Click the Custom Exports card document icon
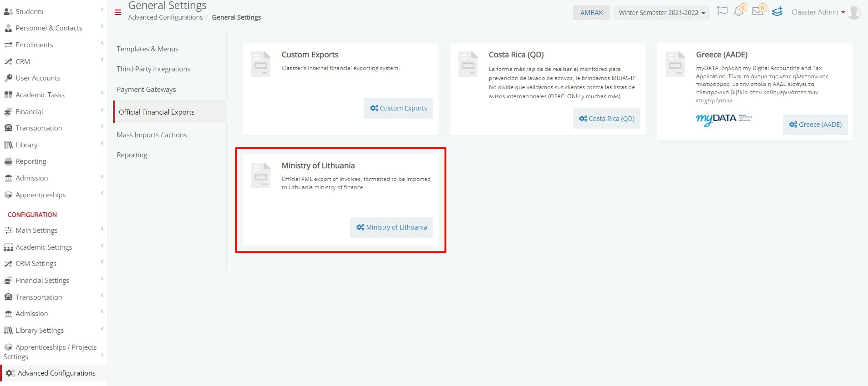The image size is (868, 386). pos(261,64)
